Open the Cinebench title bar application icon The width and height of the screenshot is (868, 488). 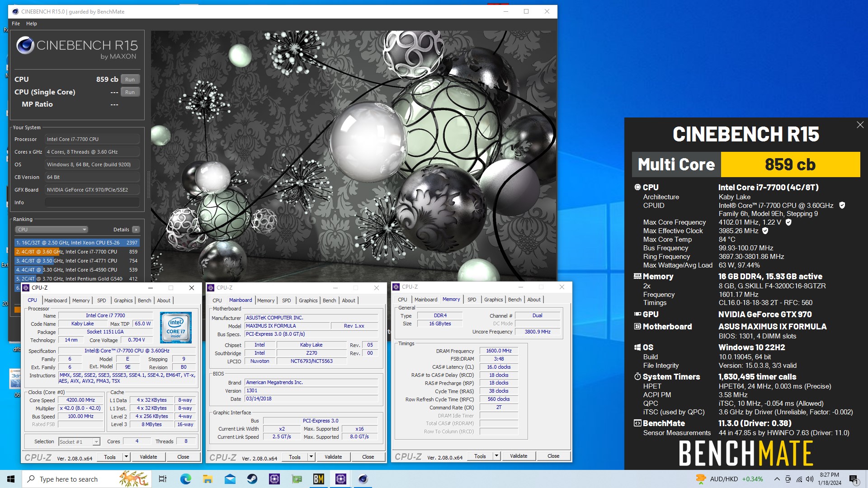16,11
